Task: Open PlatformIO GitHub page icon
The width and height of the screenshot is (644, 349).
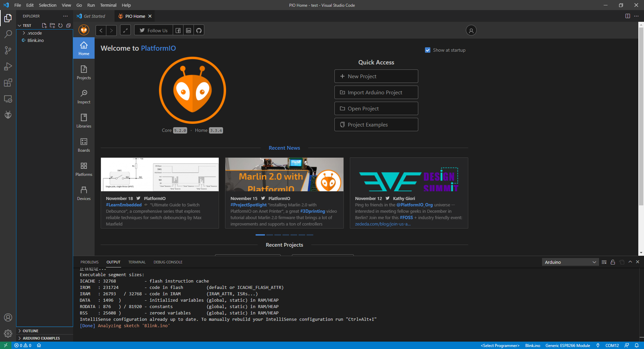Action: 199,31
